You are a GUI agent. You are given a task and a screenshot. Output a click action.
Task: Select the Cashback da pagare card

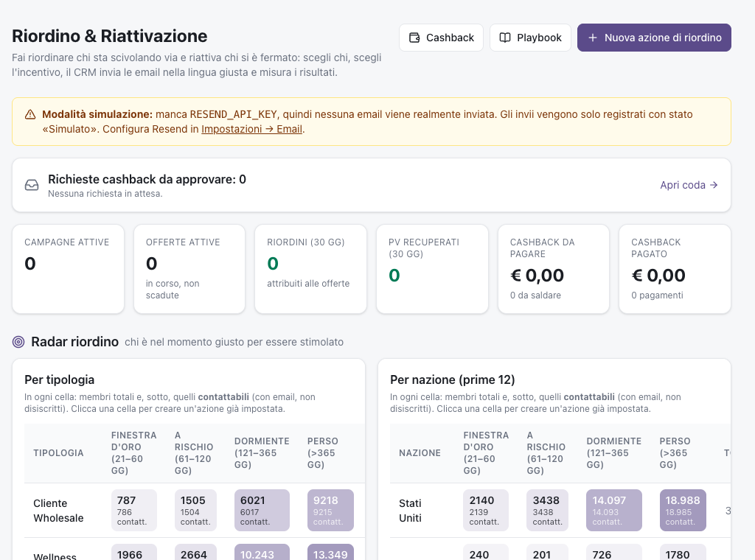[554, 269]
